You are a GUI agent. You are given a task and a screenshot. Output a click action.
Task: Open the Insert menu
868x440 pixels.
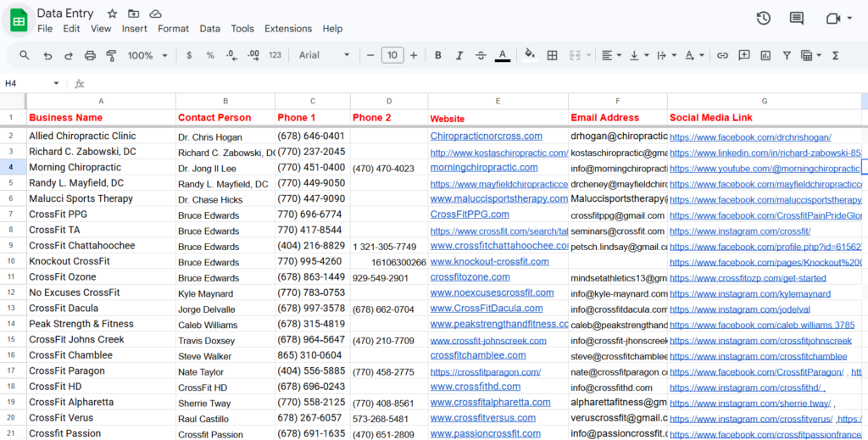[x=135, y=29]
